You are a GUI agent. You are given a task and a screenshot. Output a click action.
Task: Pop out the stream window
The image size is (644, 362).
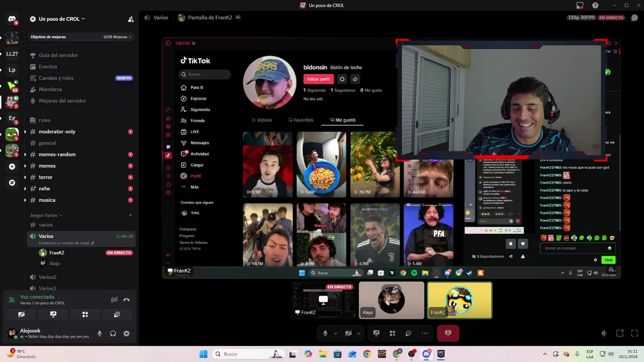pos(620,333)
